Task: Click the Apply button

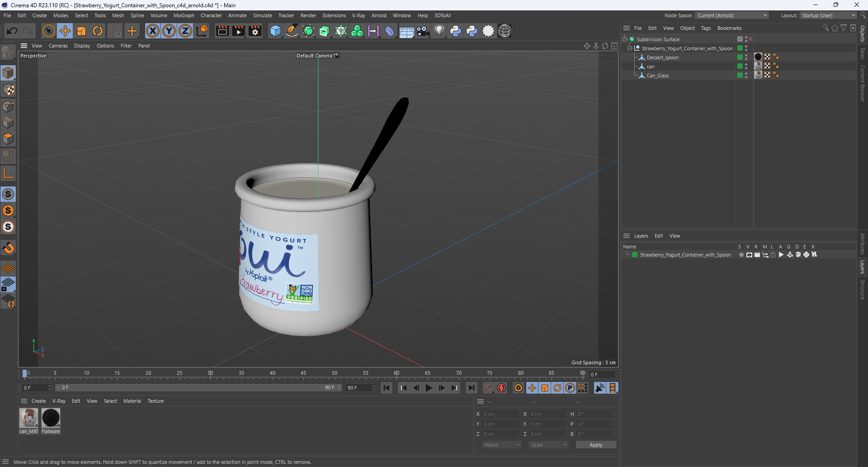Action: click(596, 445)
